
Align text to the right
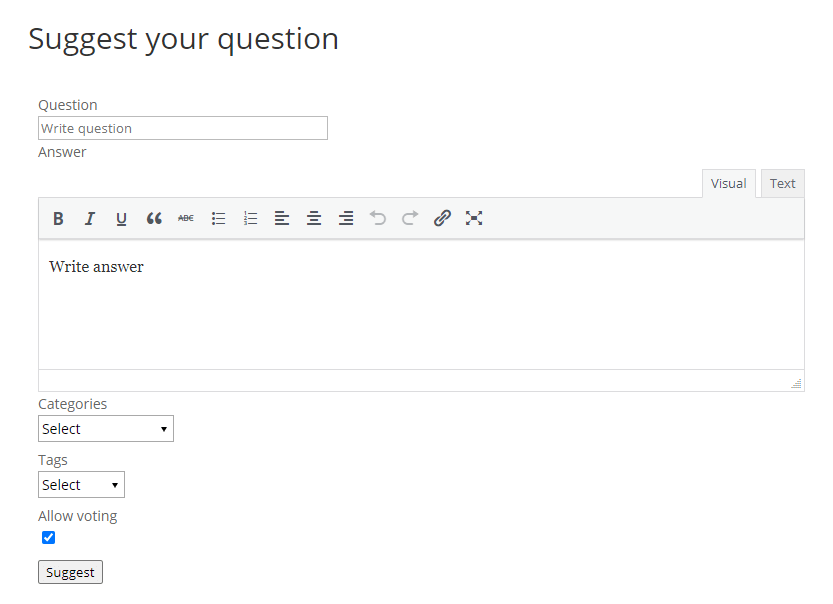coord(346,218)
